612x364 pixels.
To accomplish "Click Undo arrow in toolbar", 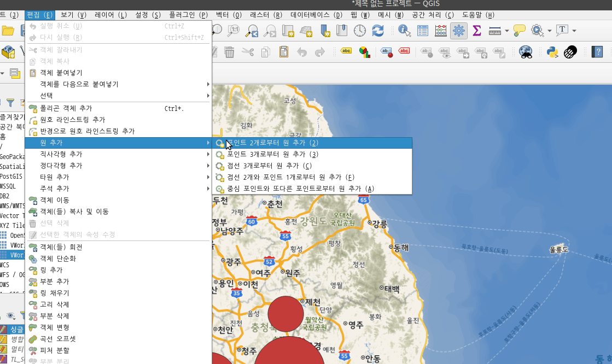I will (x=302, y=52).
